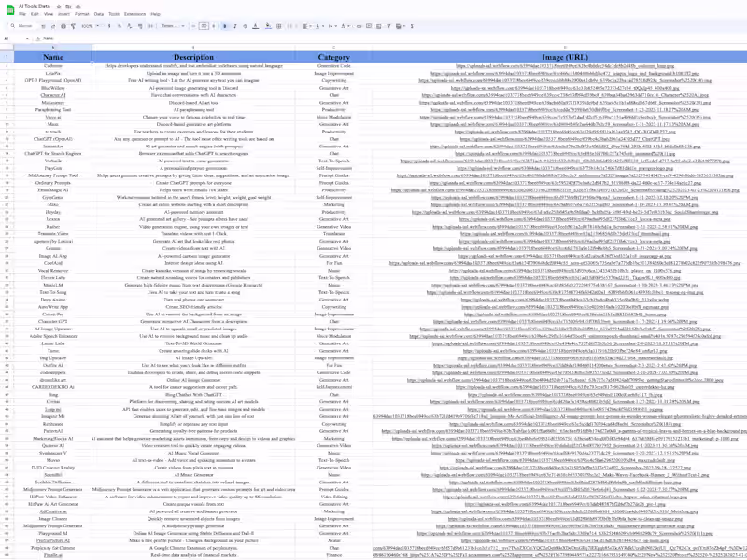
Task: Star the AI Tools Data spreadsheet
Action: click(x=59, y=7)
